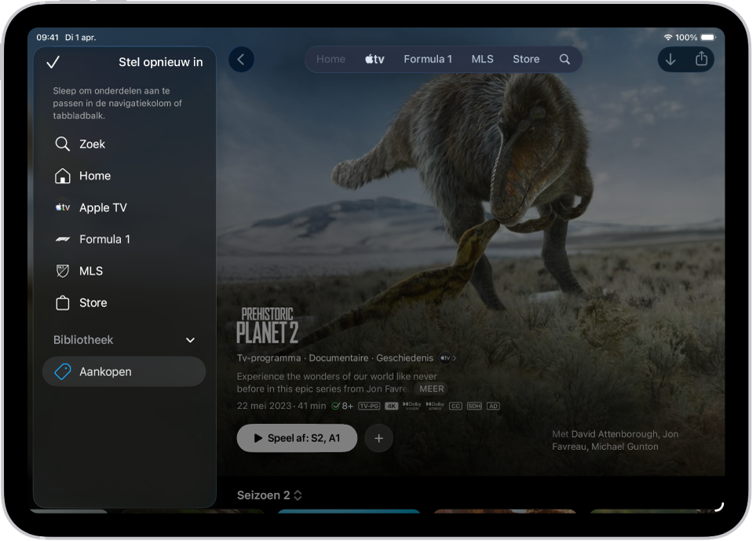Tap 'Stel opnieuw in' reset button

coord(161,62)
